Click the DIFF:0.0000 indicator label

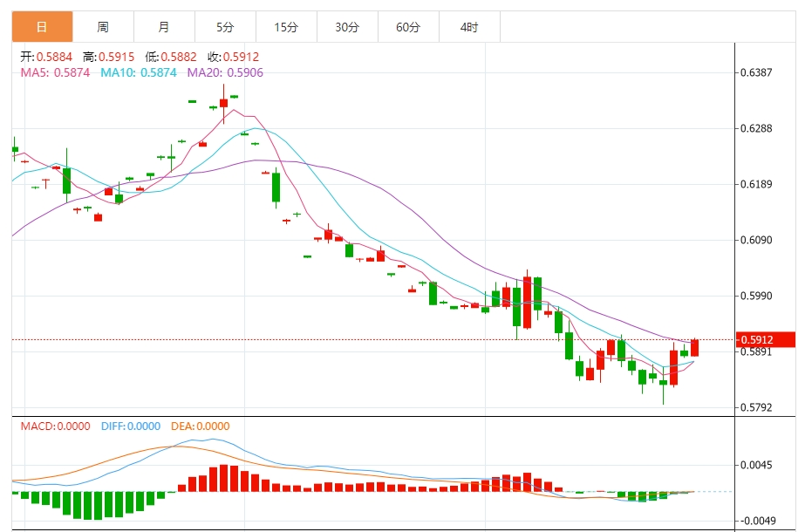point(131,426)
